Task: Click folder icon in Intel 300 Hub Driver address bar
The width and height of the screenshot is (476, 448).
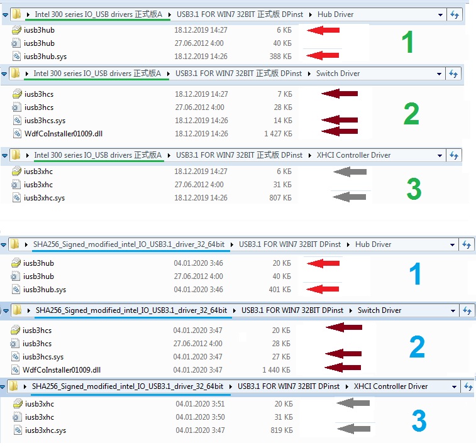Action: 16,14
